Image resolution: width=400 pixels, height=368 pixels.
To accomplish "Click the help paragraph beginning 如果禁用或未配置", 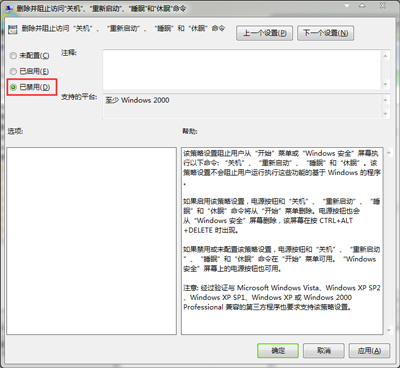I will tap(282, 259).
